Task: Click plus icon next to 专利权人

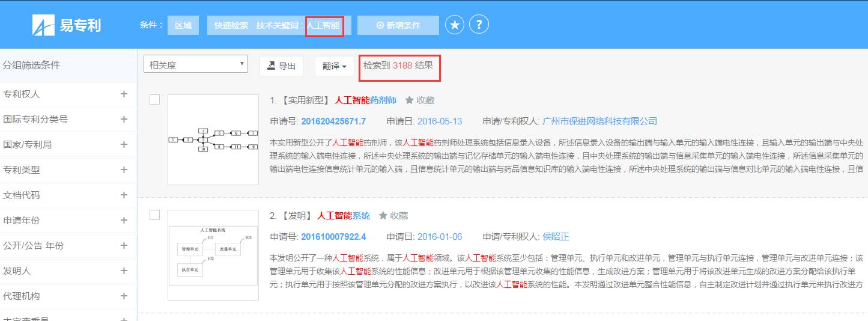Action: 124,94
